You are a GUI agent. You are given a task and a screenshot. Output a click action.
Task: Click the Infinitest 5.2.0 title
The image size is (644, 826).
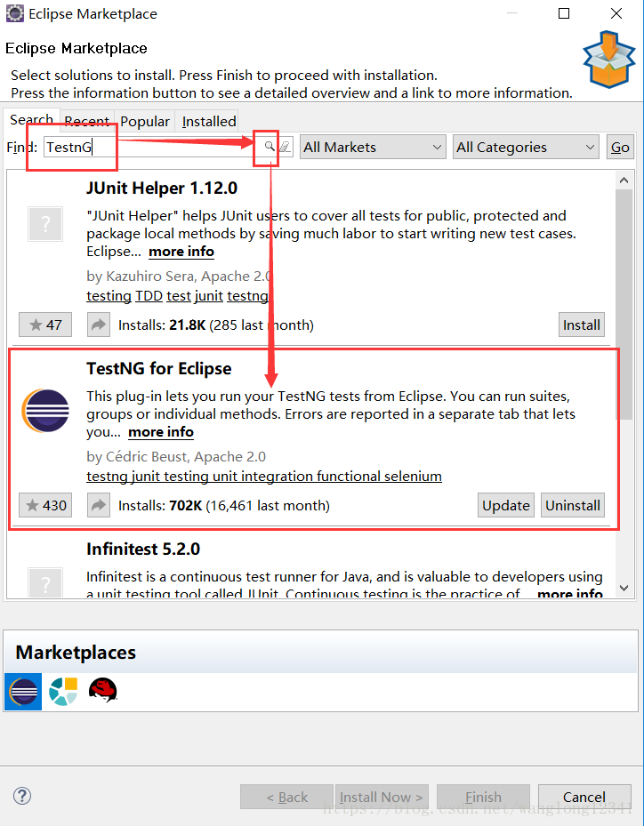(143, 549)
